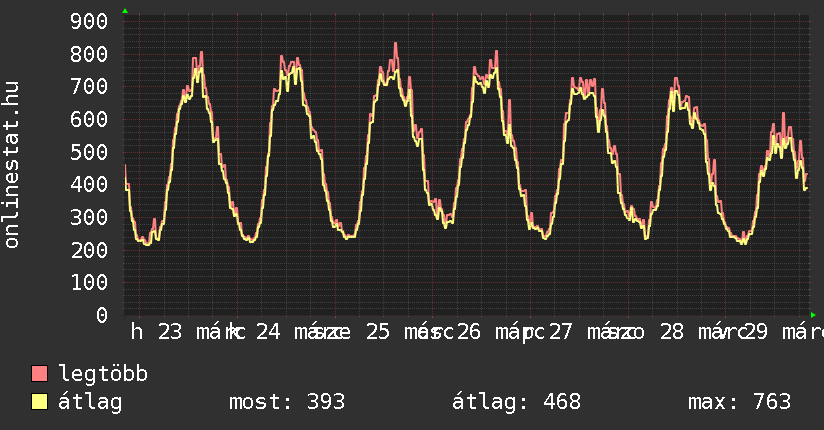Click the 26 date label on x-axis
Image resolution: width=824 pixels, height=430 pixels.
click(x=469, y=333)
